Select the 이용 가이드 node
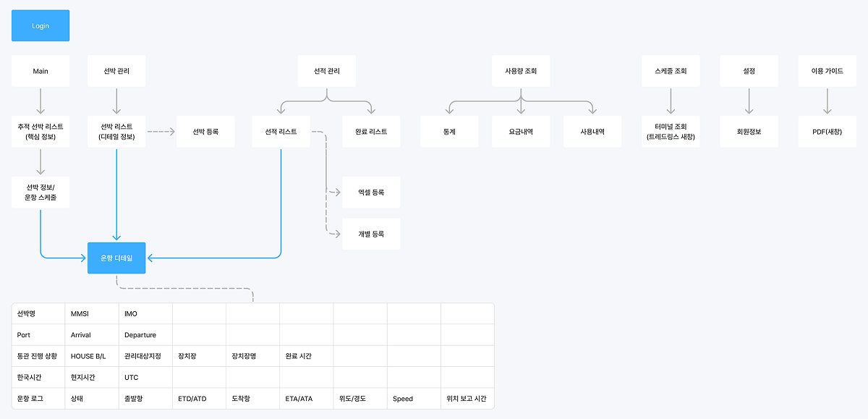The height and width of the screenshot is (419, 868). tap(827, 70)
